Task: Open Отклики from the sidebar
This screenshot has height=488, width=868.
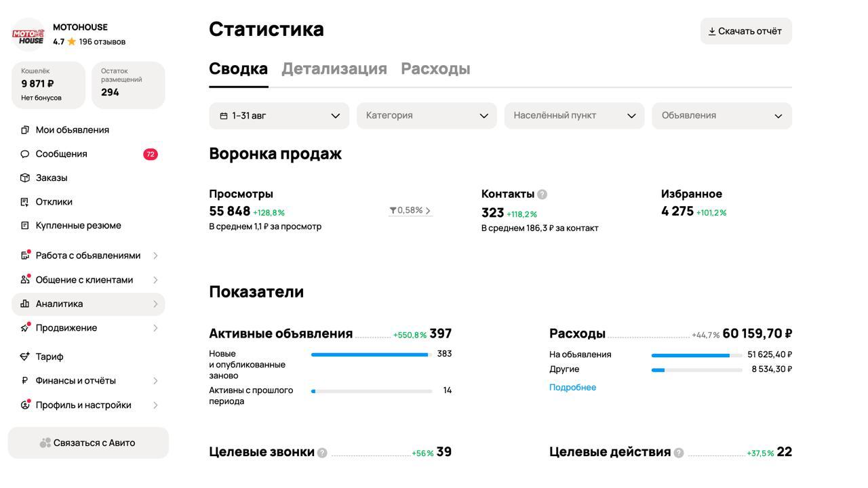Action: click(25, 201)
